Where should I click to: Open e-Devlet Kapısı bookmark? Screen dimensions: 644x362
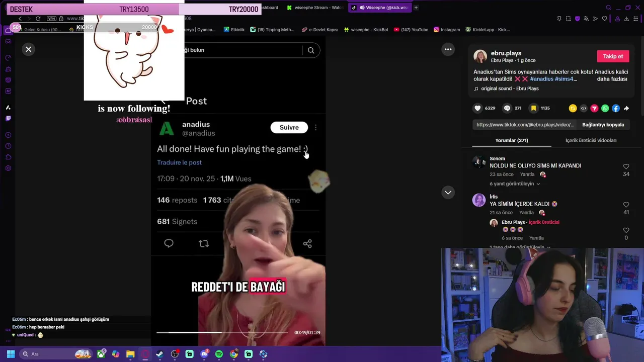click(x=320, y=30)
